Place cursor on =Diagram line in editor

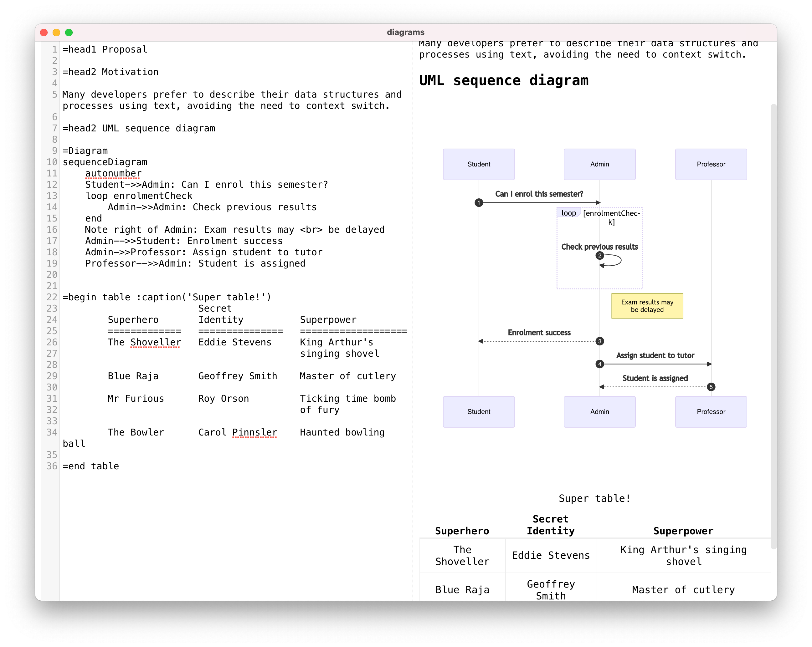tap(85, 151)
